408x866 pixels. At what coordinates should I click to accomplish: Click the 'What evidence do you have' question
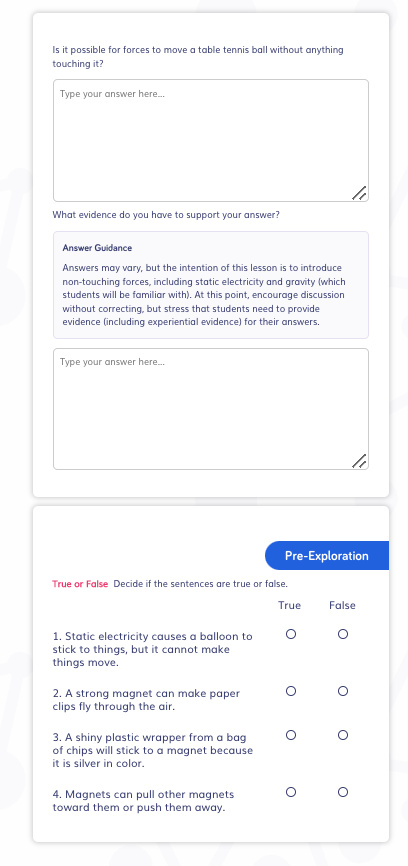point(166,215)
